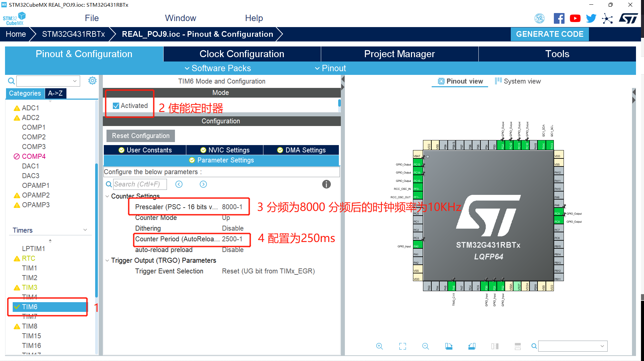Go to the next parameter search result
Viewport: 644px width, 361px height.
tap(203, 184)
